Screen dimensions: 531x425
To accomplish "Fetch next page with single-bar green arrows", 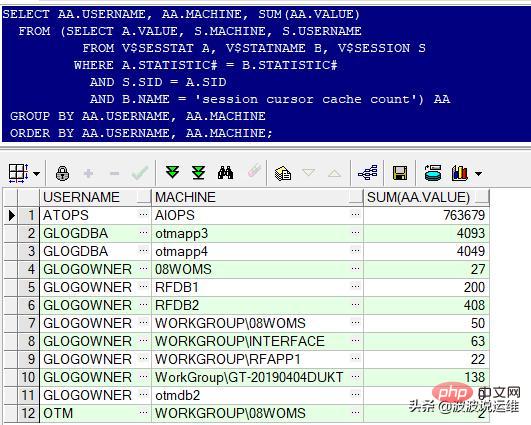I will 172,172.
